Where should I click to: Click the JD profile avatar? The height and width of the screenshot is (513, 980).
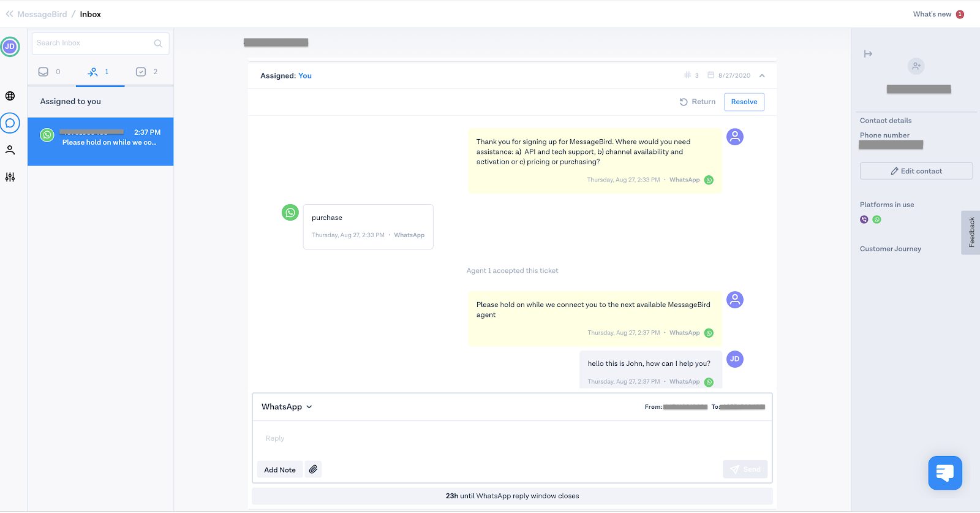10,47
